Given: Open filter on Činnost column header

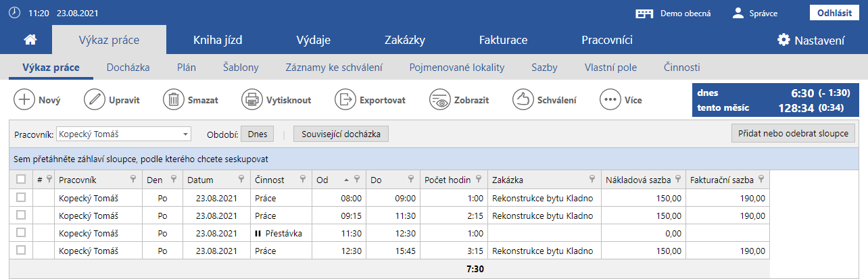Looking at the screenshot, I should [302, 179].
